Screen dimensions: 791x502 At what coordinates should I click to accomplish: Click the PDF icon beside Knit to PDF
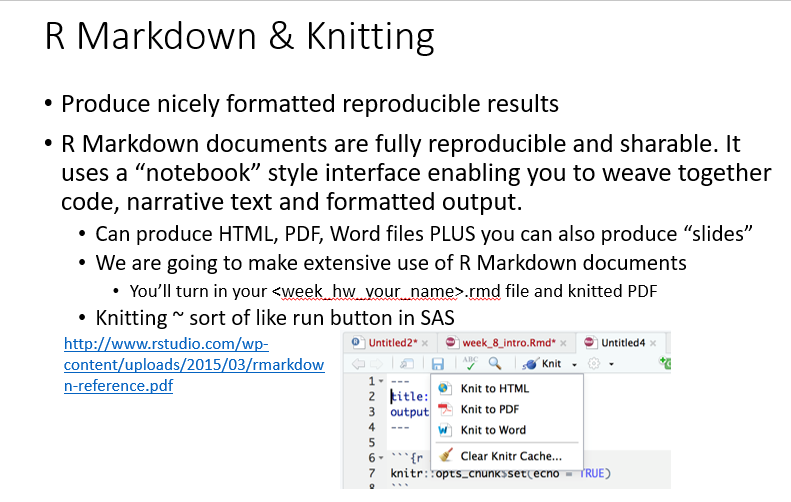pos(444,409)
